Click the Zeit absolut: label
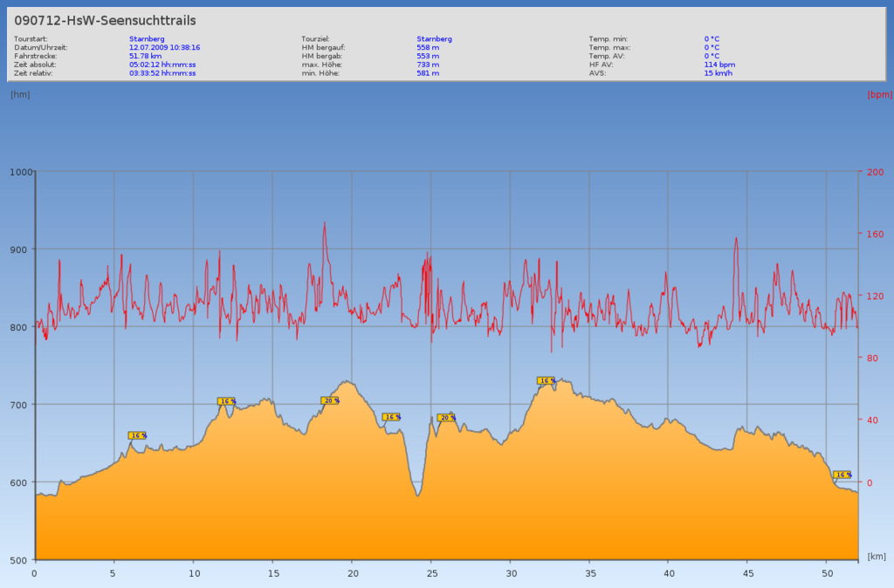The height and width of the screenshot is (588, 894). [35, 65]
